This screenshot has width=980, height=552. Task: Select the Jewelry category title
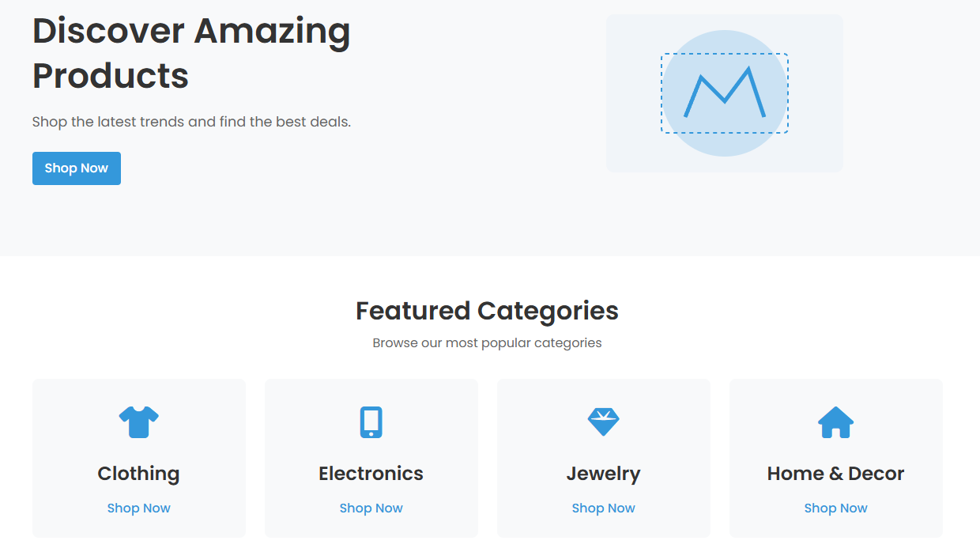(604, 474)
